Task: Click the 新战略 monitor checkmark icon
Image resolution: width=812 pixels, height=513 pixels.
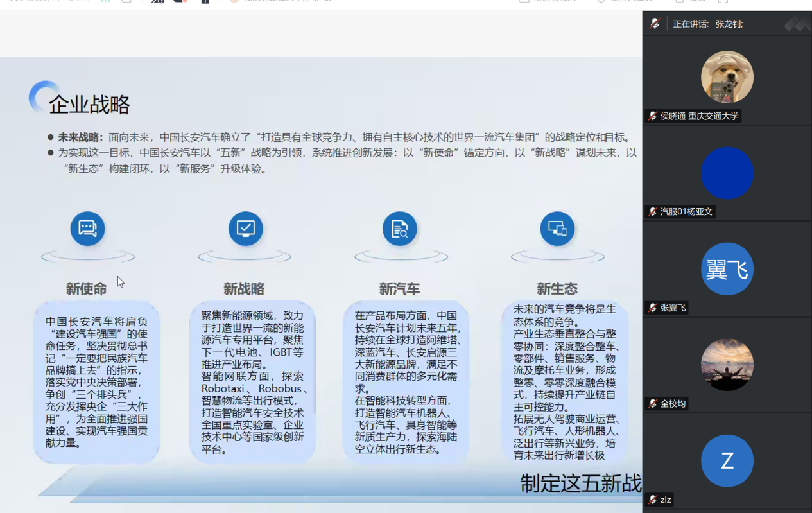Action: pos(245,229)
